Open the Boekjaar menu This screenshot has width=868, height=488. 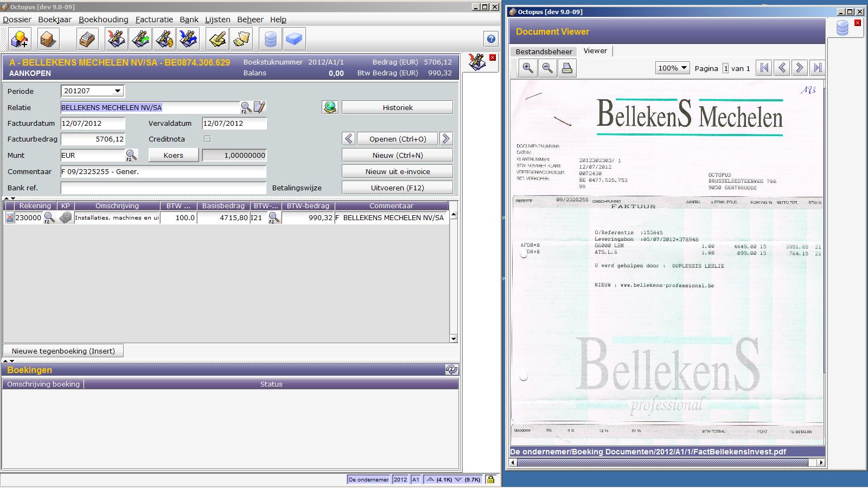[x=55, y=20]
